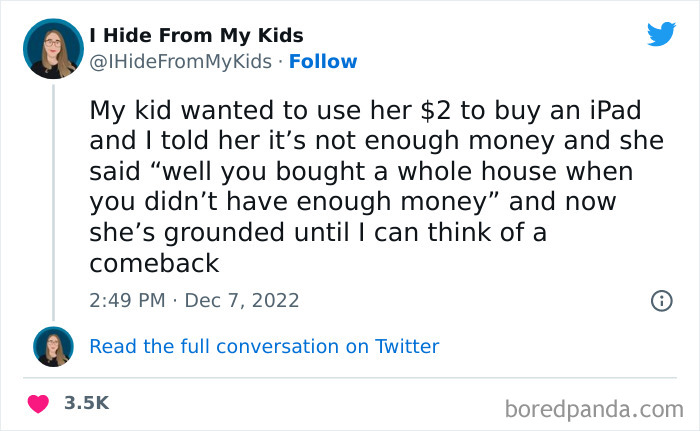Click the 3.5K likes count
The height and width of the screenshot is (431, 700).
click(86, 403)
